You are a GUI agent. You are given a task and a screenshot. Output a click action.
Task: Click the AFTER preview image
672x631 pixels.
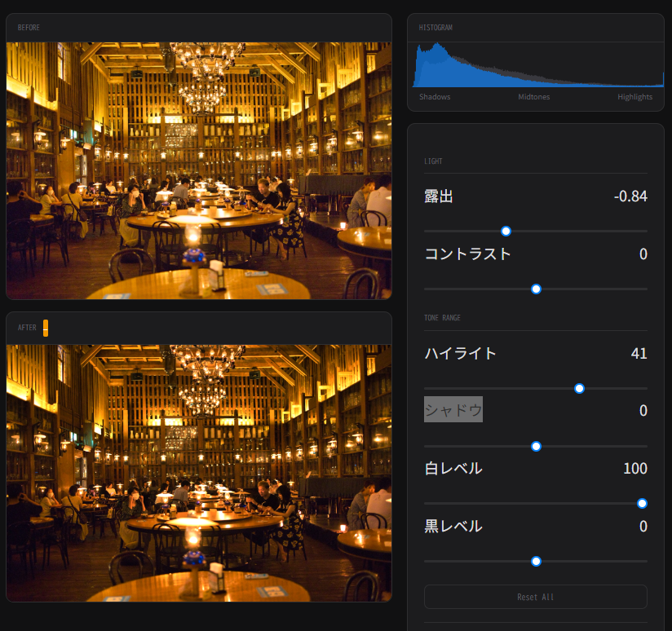coord(199,472)
